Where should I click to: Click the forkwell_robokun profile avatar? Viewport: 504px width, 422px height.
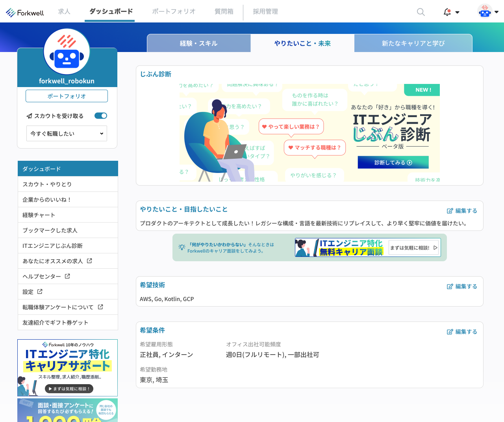pos(67,52)
